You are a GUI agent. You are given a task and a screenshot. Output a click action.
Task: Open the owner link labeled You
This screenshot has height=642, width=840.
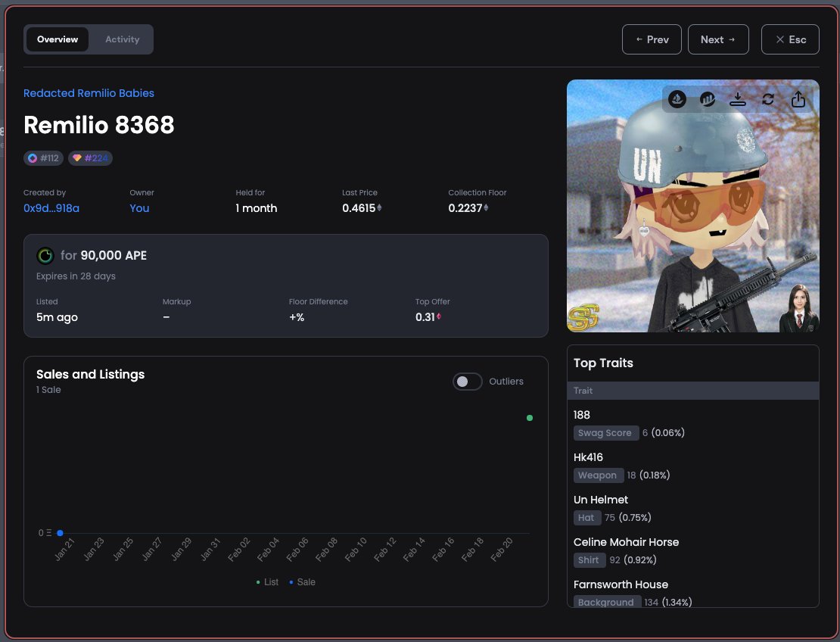click(x=139, y=208)
